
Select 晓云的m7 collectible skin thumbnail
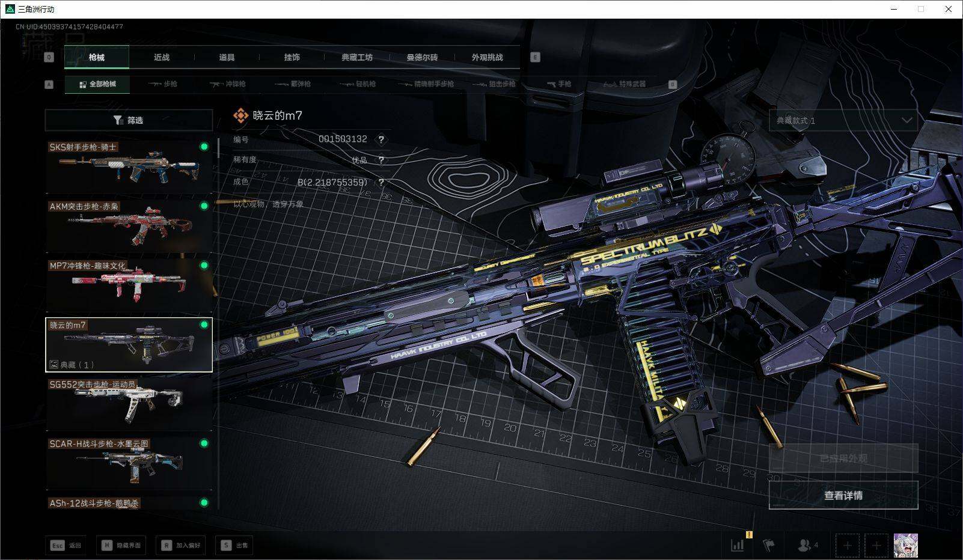click(x=129, y=345)
